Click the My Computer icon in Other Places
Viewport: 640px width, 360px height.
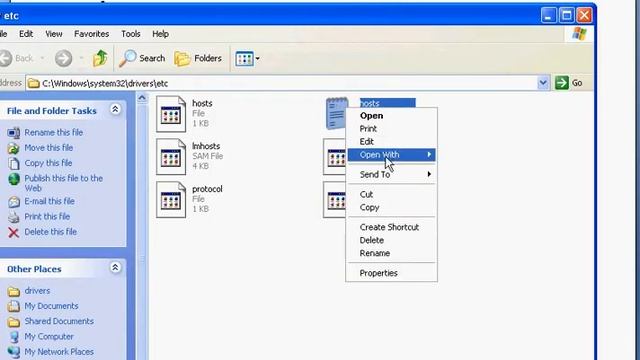(x=14, y=337)
